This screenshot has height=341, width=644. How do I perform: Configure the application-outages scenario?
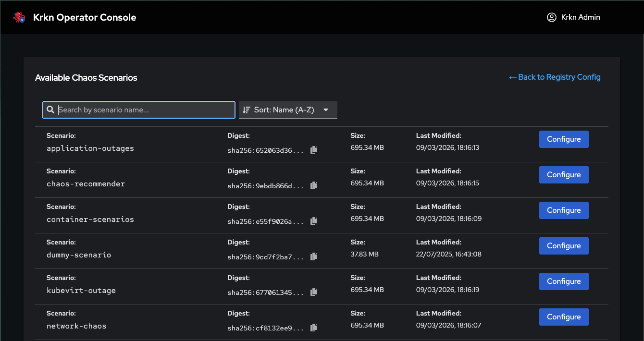click(x=564, y=139)
